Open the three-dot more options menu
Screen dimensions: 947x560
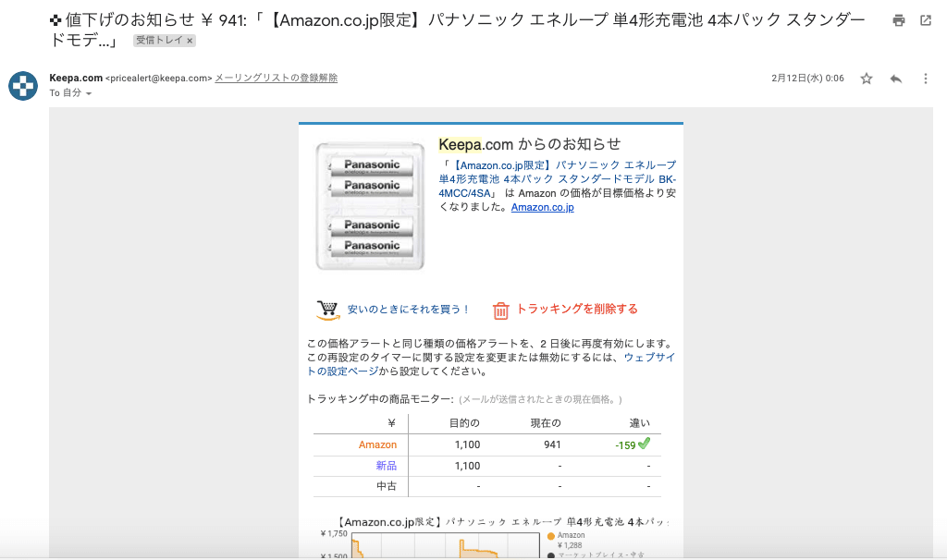[925, 79]
